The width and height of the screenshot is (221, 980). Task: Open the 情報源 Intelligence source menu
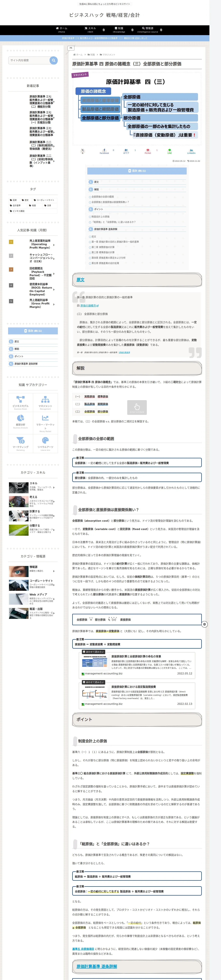point(148,30)
